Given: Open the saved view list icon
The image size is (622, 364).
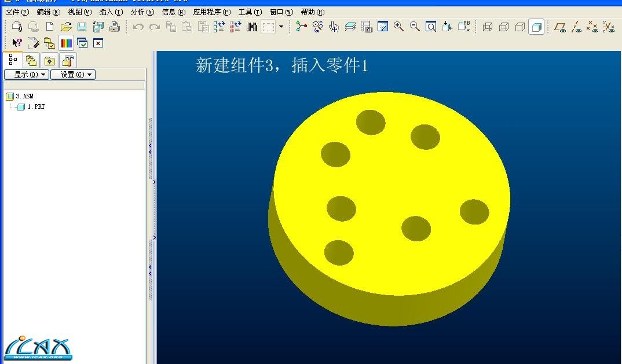Looking at the screenshot, I should [x=464, y=27].
